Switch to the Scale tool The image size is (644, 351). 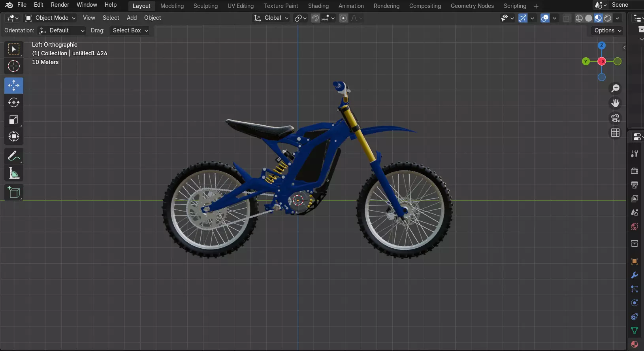coord(14,119)
